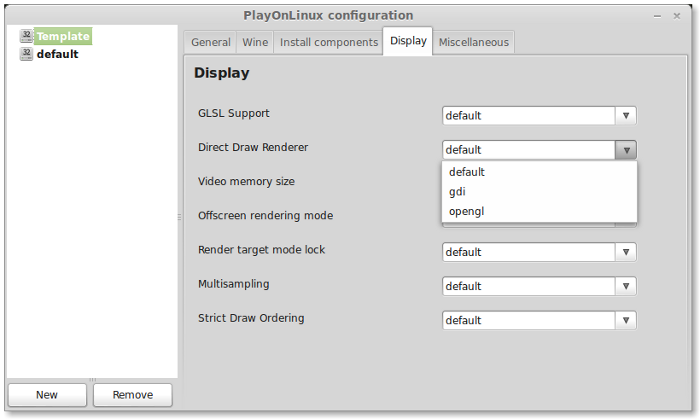Click the Offscreen rendering mode label

(x=265, y=216)
